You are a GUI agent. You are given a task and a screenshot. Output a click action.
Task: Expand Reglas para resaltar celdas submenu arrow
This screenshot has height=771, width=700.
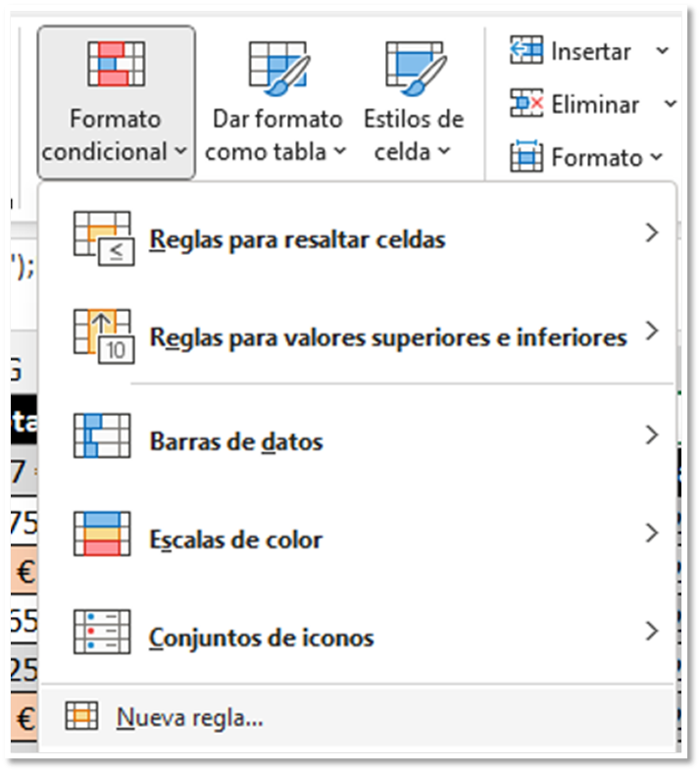tap(652, 232)
